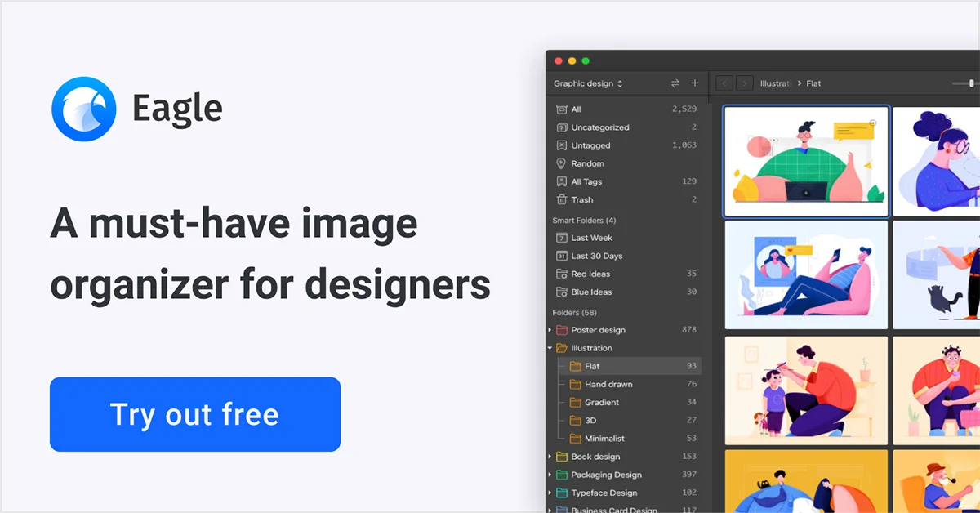
Task: Click the Minimalist subfolder icon
Action: tap(575, 439)
